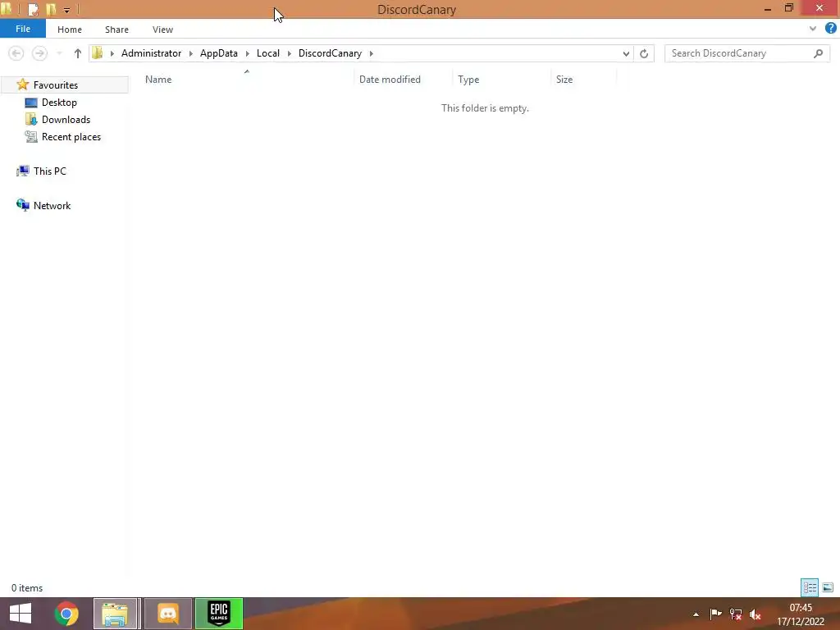Open File Explorer taskbar icon
The width and height of the screenshot is (840, 630).
pos(116,614)
